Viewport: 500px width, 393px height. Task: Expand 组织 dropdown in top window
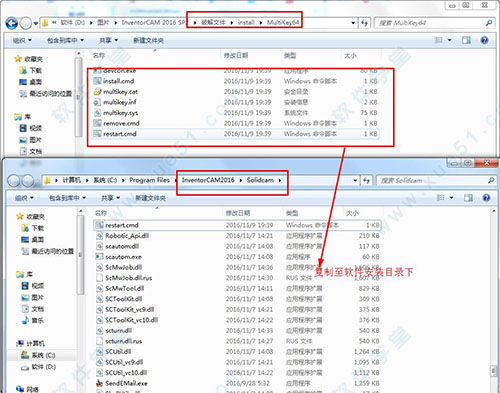(x=22, y=40)
